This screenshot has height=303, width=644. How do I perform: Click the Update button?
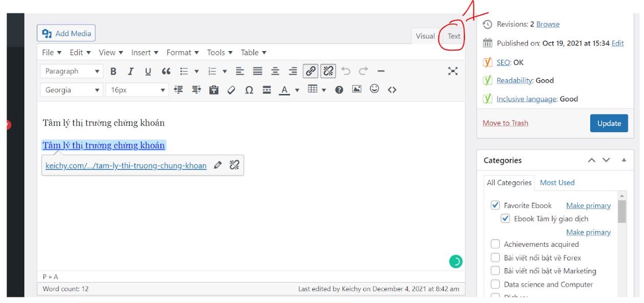[x=609, y=123]
